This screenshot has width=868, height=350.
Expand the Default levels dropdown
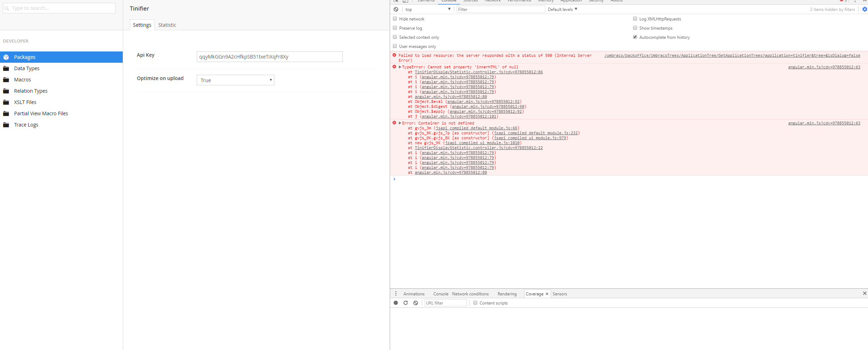coord(562,10)
